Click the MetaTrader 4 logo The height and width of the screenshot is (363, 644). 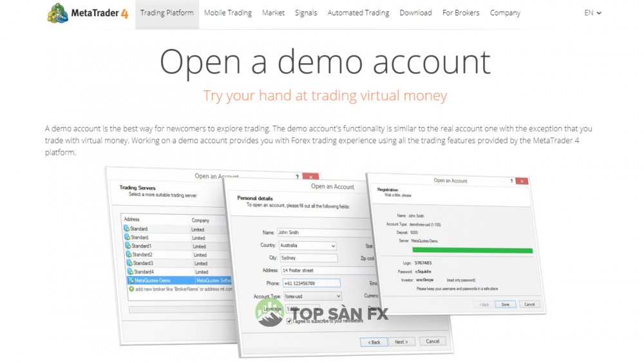tap(88, 13)
